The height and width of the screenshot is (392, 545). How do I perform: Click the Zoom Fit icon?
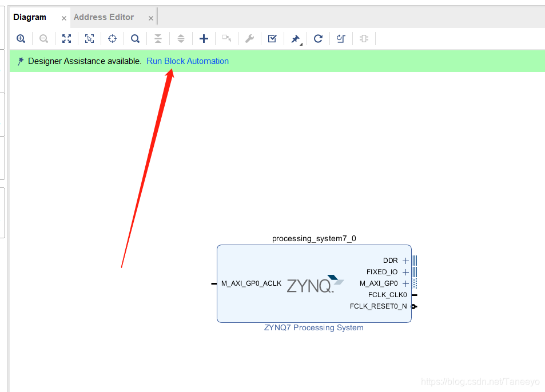click(x=66, y=38)
